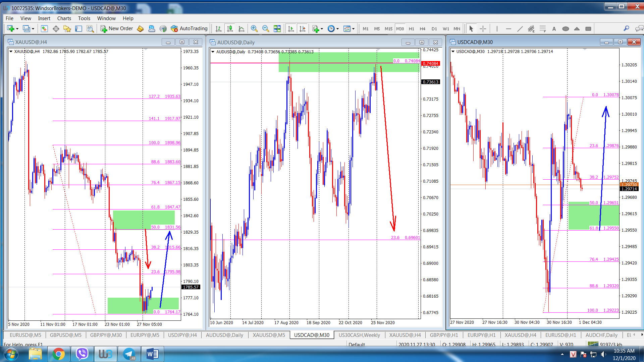This screenshot has height=362, width=644.
Task: Open the Charts menu
Action: [x=64, y=18]
